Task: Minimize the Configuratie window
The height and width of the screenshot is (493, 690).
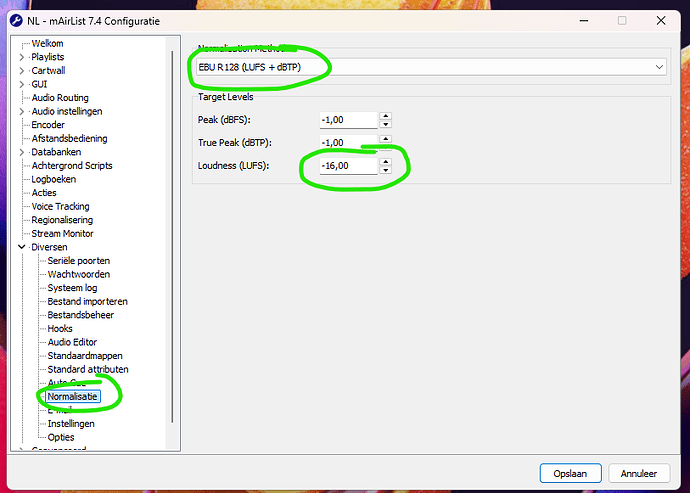Action: 584,21
